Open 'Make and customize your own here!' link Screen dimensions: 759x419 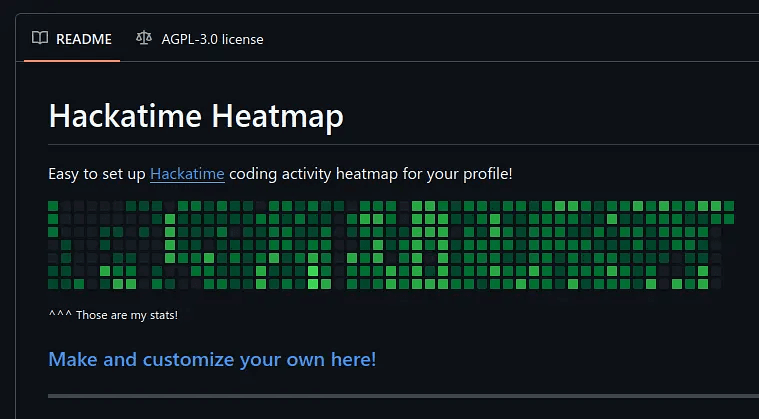coord(212,359)
